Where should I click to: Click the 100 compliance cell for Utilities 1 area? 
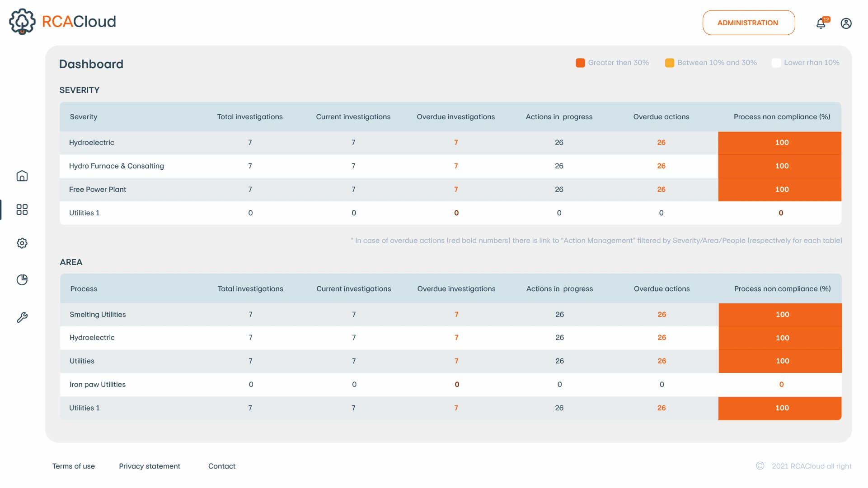click(782, 408)
